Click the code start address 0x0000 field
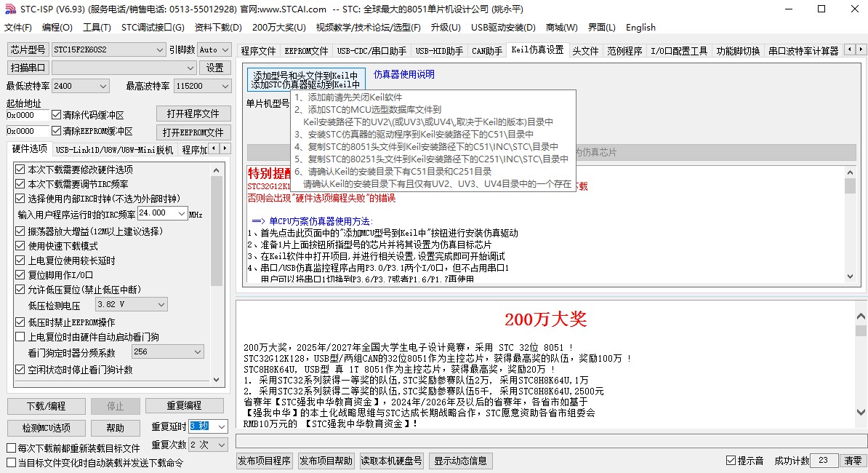 [x=28, y=115]
